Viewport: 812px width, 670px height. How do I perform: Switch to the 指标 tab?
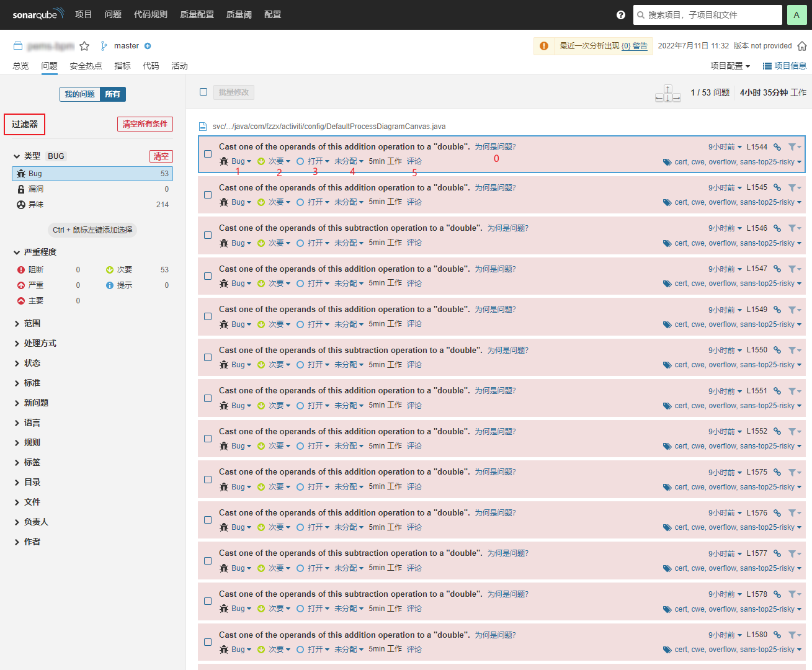(122, 66)
